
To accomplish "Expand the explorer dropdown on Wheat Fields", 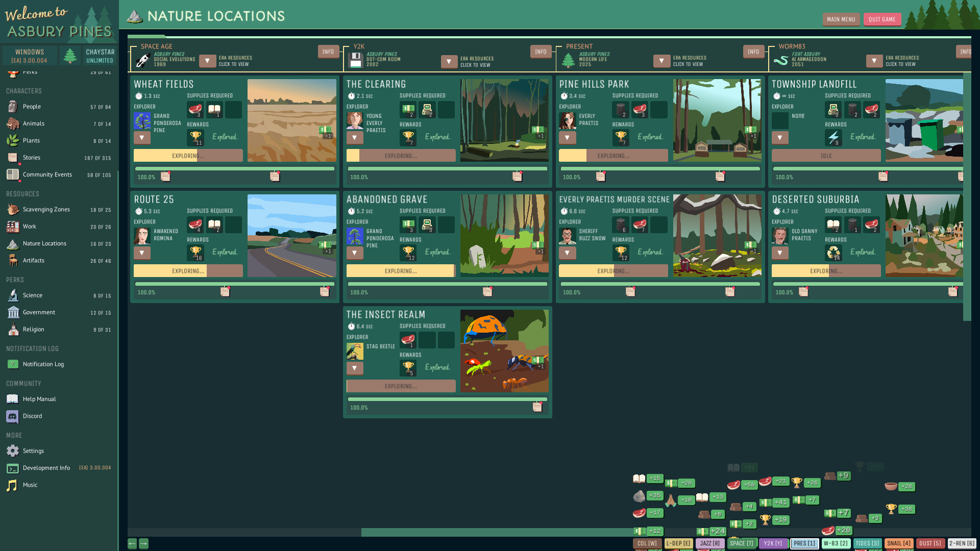I will [142, 137].
